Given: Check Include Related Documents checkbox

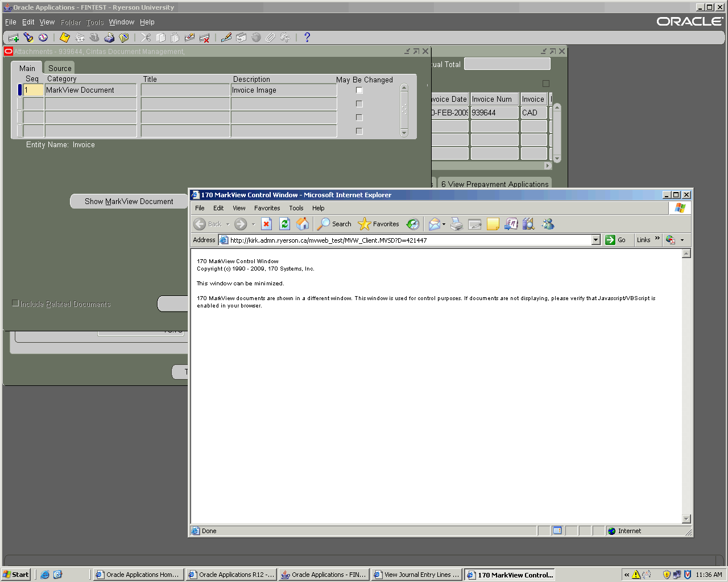Looking at the screenshot, I should pos(16,304).
